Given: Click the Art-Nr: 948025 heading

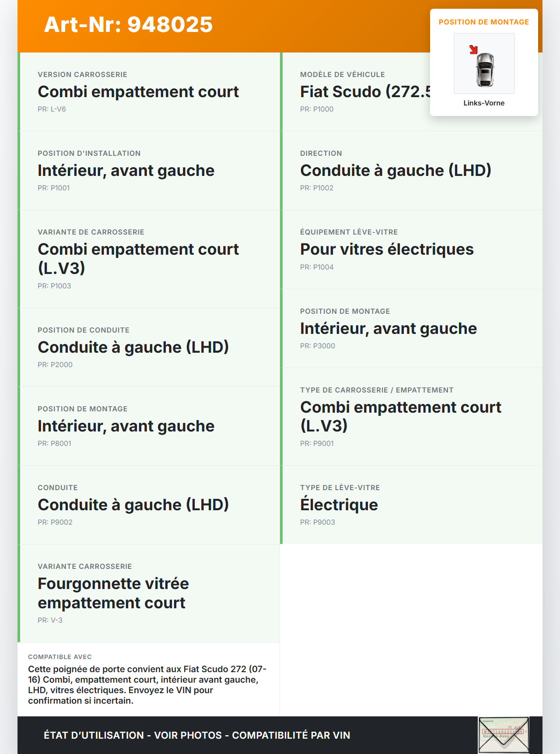Looking at the screenshot, I should click(128, 25).
